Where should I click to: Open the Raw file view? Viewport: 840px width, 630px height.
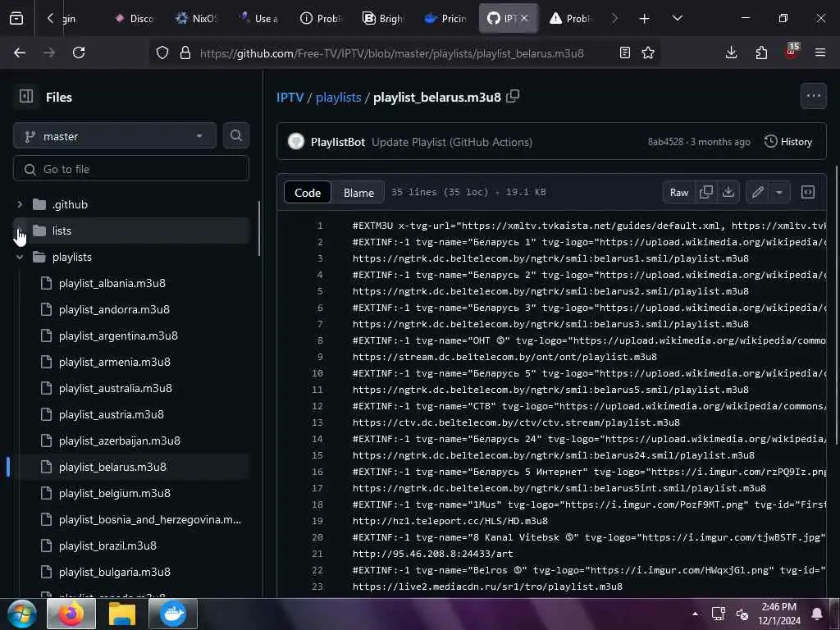678,192
